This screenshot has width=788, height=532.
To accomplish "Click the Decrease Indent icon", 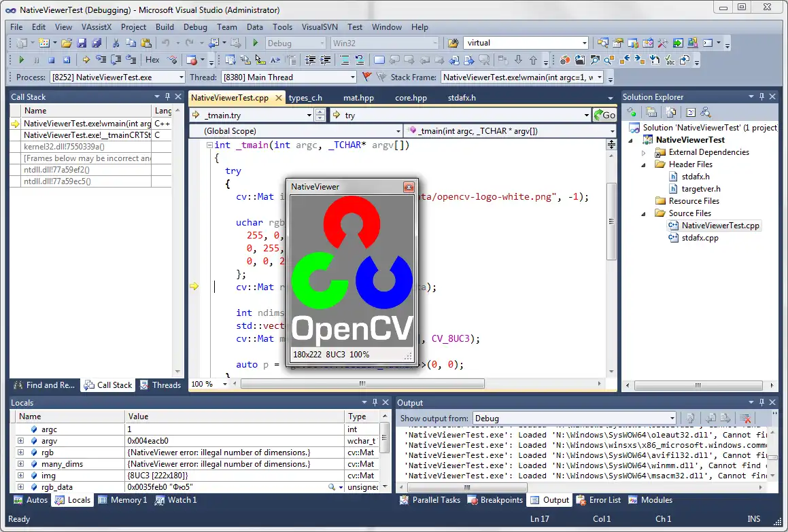I will pyautogui.click(x=311, y=60).
